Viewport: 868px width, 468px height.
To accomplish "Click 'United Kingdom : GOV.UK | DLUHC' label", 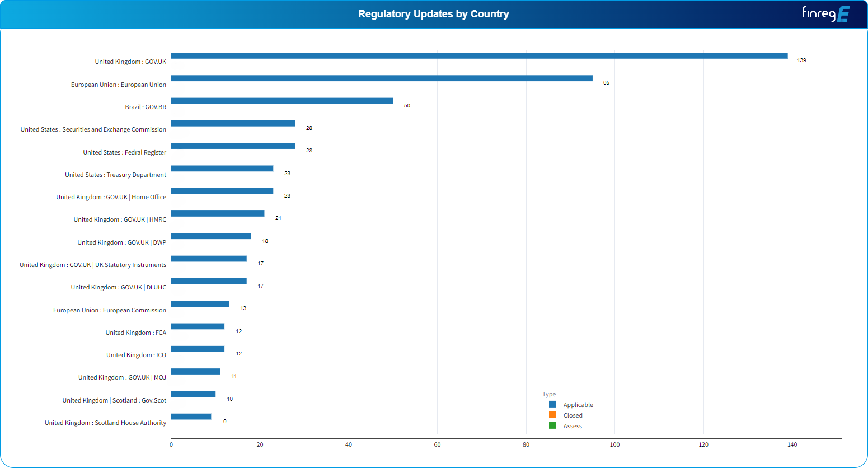I will pyautogui.click(x=119, y=287).
